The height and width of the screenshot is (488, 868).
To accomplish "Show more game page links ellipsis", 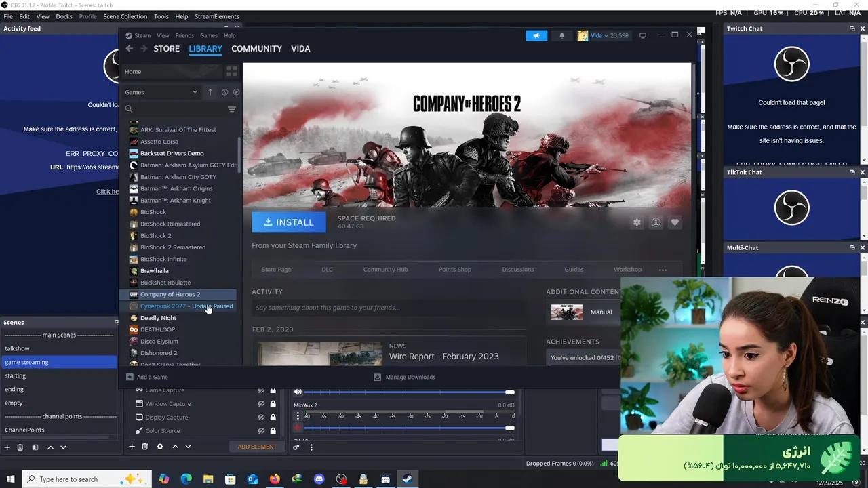I will point(663,270).
